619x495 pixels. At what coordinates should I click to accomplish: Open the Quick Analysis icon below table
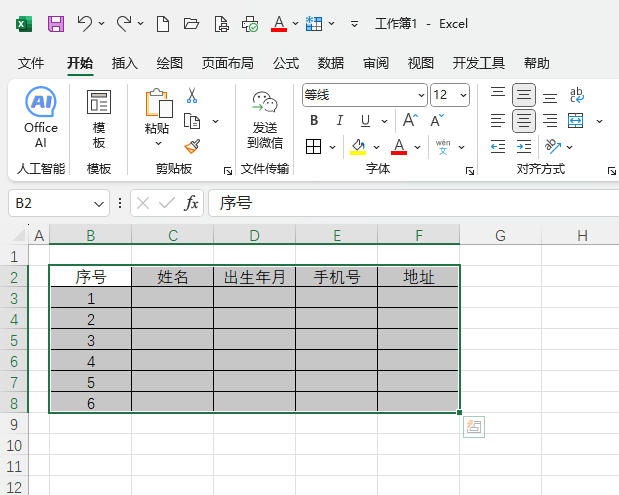click(x=474, y=427)
